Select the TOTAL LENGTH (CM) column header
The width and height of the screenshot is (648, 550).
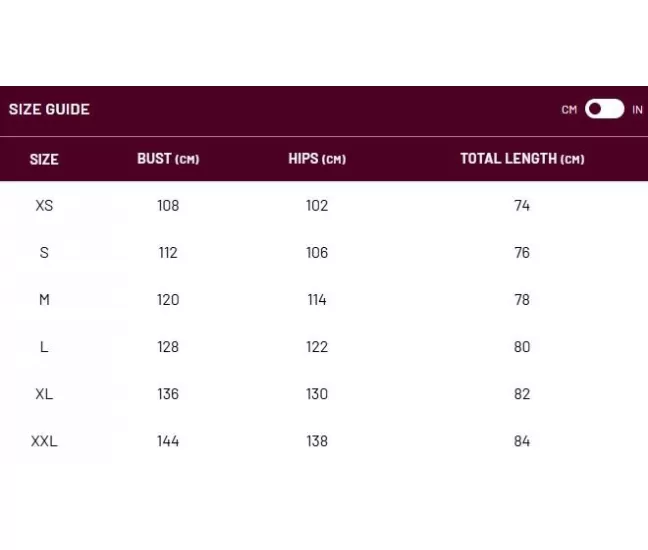pyautogui.click(x=522, y=159)
